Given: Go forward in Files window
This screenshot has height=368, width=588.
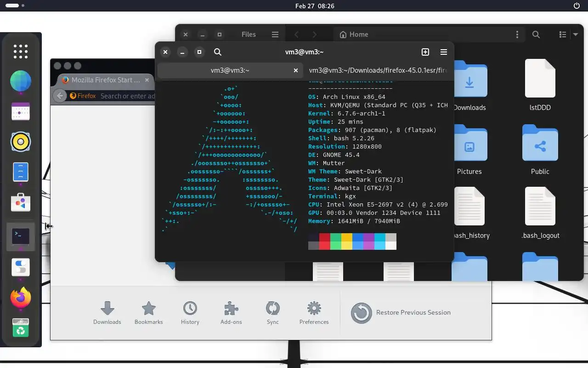Looking at the screenshot, I should [314, 34].
